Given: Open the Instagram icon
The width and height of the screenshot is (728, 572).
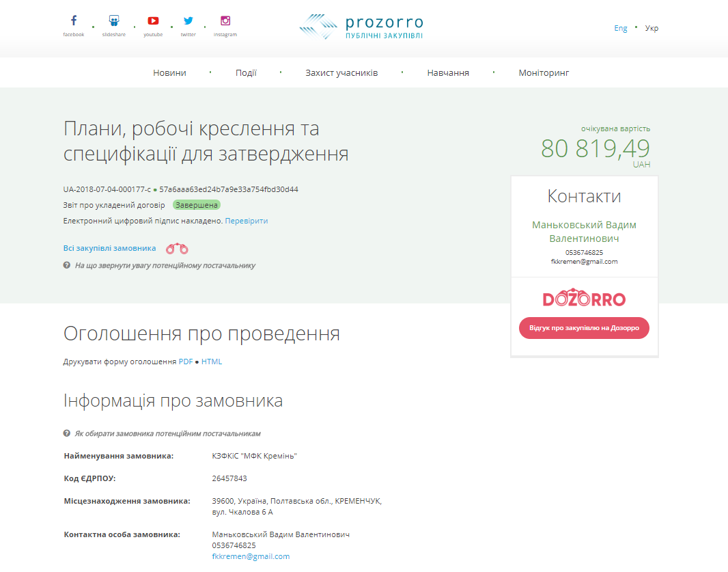Looking at the screenshot, I should click(225, 21).
